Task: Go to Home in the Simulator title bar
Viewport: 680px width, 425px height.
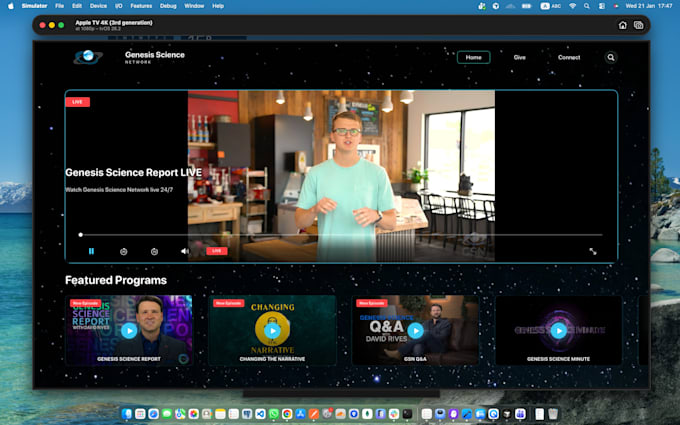Action: [622, 25]
